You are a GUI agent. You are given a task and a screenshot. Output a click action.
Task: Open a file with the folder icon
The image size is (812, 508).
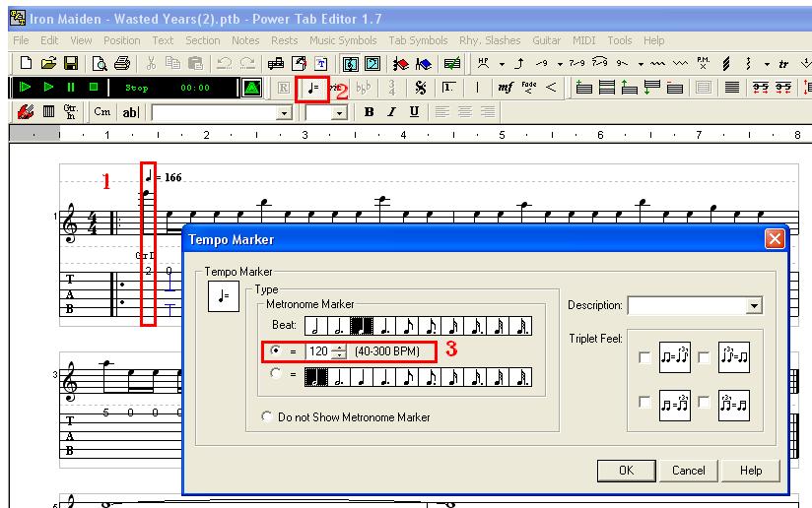click(x=48, y=64)
